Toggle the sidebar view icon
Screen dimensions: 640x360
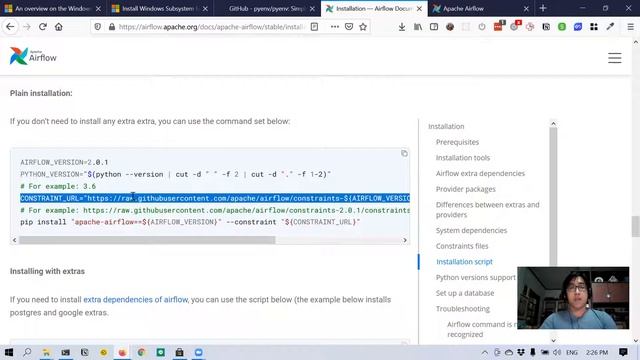(x=434, y=27)
